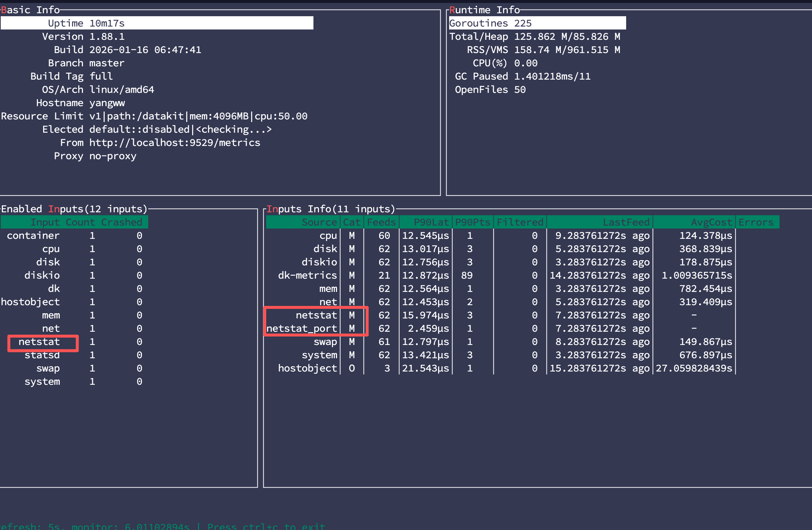Select the hostobject enabled input
Viewport: 812px width, 530px height.
click(x=30, y=302)
